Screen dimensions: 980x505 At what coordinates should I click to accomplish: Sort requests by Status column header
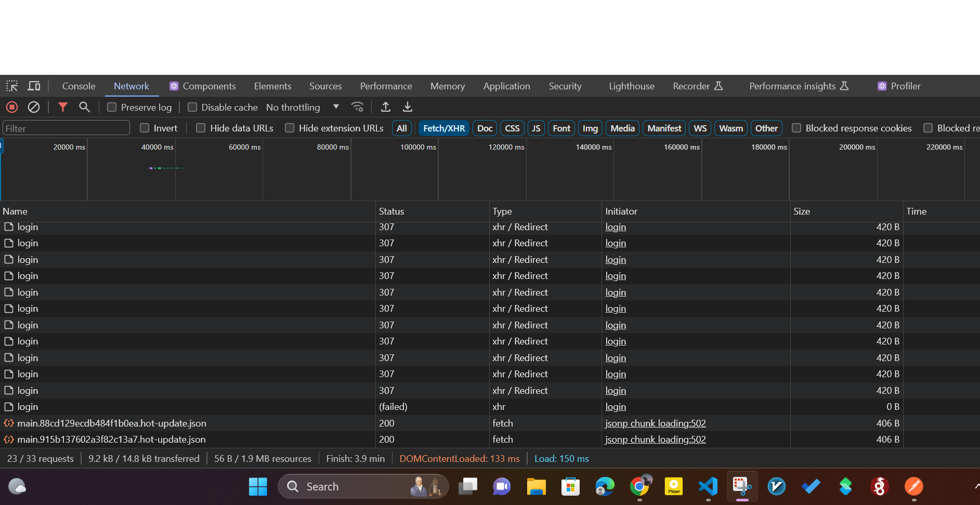point(432,211)
